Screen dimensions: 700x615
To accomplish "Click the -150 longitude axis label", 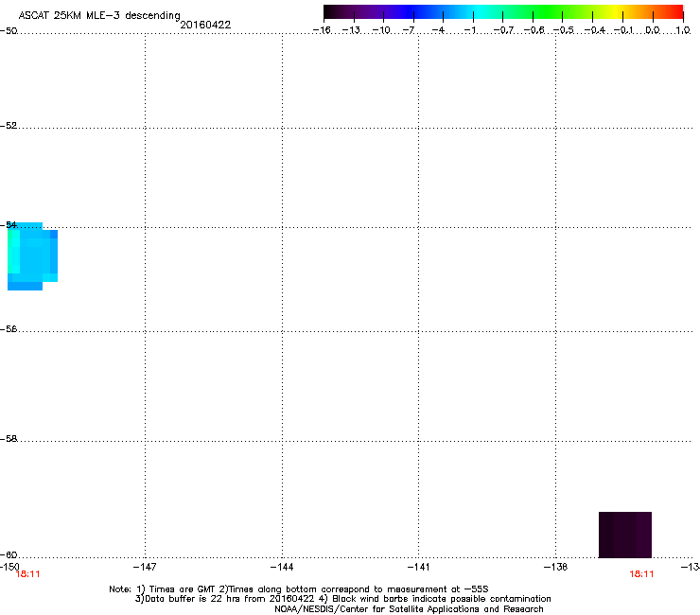I will 9,567.
